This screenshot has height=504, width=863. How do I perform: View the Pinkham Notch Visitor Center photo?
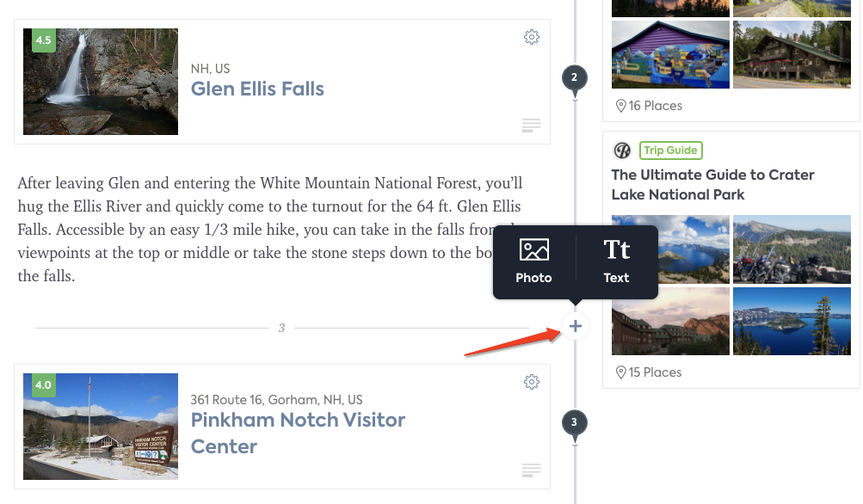pyautogui.click(x=101, y=427)
